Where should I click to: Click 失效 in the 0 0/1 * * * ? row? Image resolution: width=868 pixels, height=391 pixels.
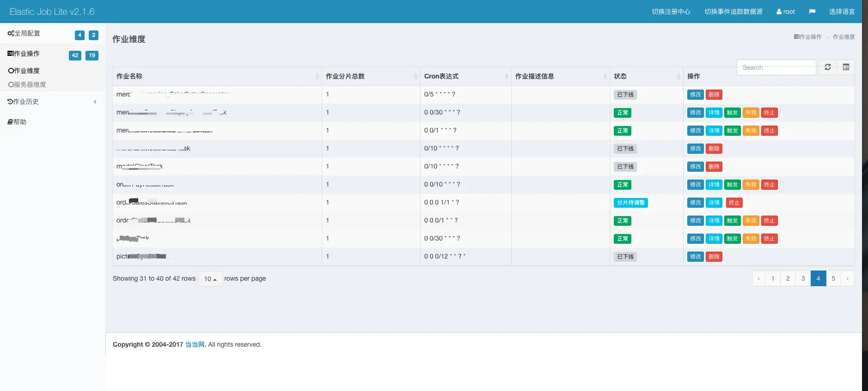click(x=751, y=131)
